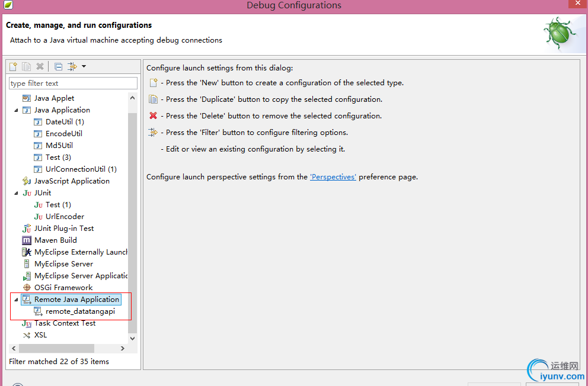The image size is (588, 386).
Task: Open the 'Perspectives' preference page link
Action: (x=333, y=176)
